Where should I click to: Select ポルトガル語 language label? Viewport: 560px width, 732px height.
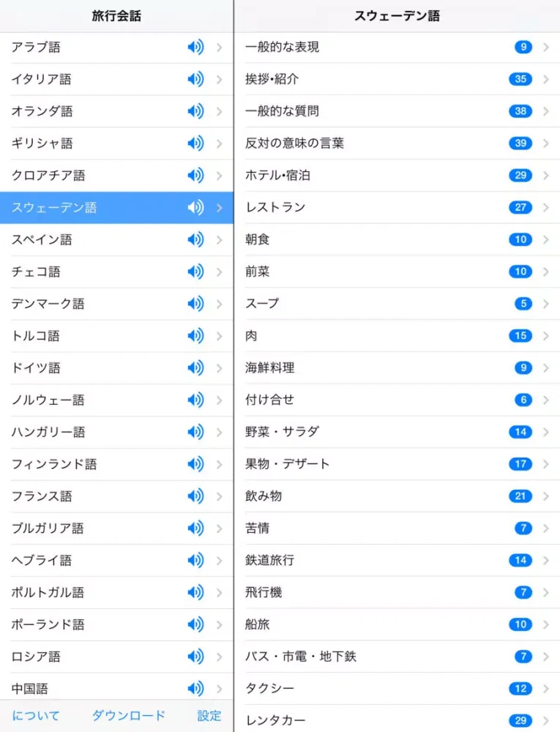(48, 592)
